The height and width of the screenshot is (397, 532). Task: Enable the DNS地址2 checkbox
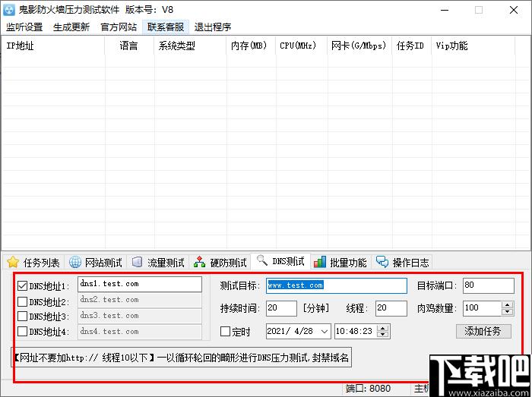(22, 301)
